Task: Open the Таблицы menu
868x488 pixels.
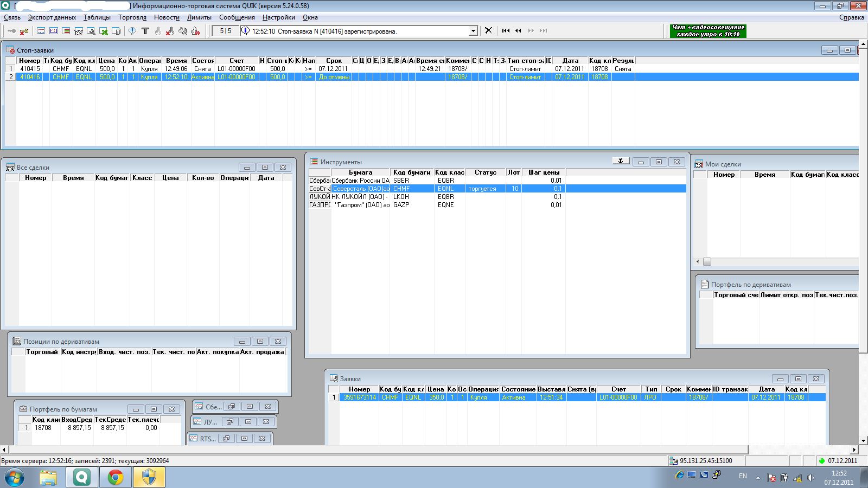Action: coord(97,17)
